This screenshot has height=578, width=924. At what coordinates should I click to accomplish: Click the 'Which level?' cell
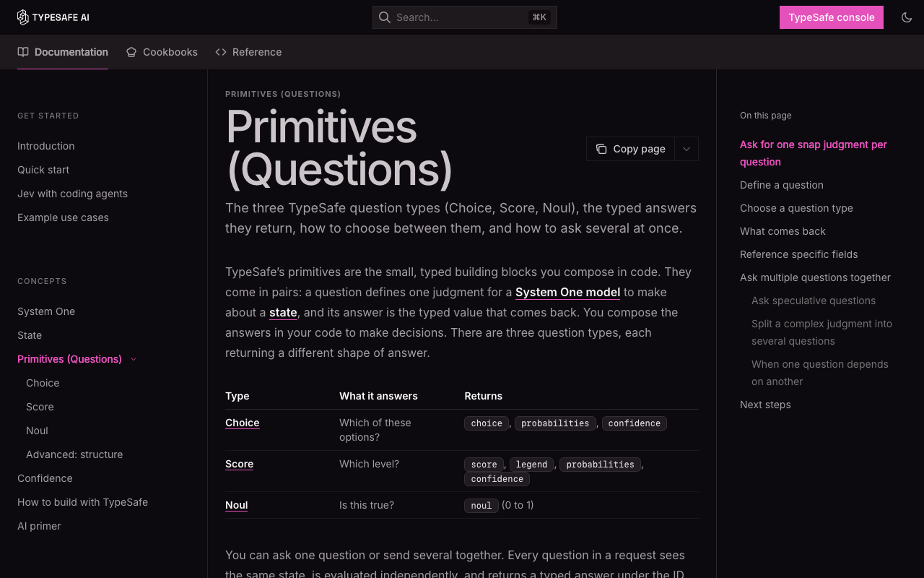point(369,464)
